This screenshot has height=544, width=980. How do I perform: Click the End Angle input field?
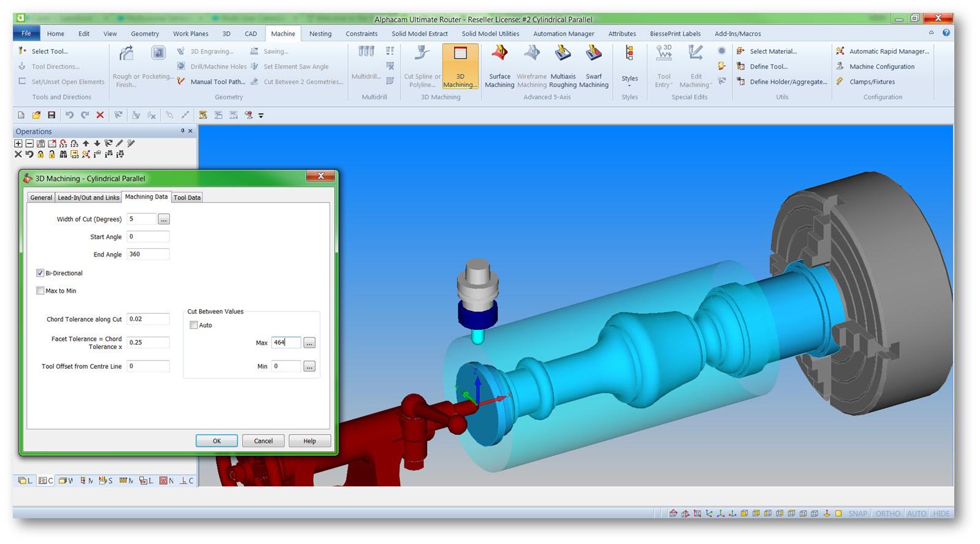click(x=148, y=255)
